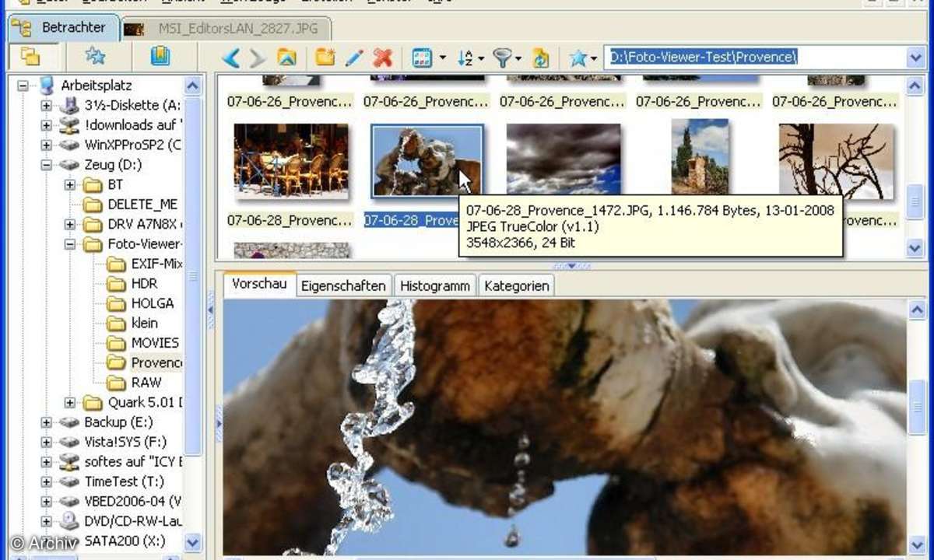Image resolution: width=934 pixels, height=560 pixels.
Task: Select the stone tower with cypress thumbnail
Action: [700, 157]
